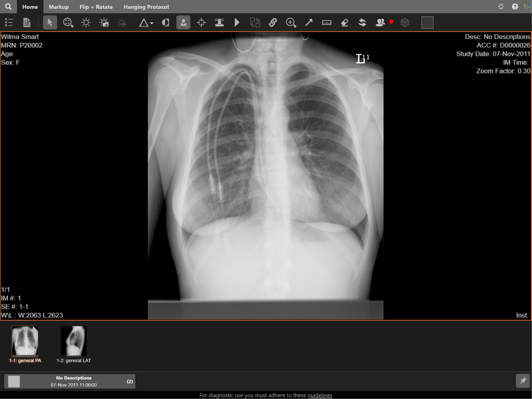Open the search magnifier panel
532x399 pixels.
pos(8,6)
